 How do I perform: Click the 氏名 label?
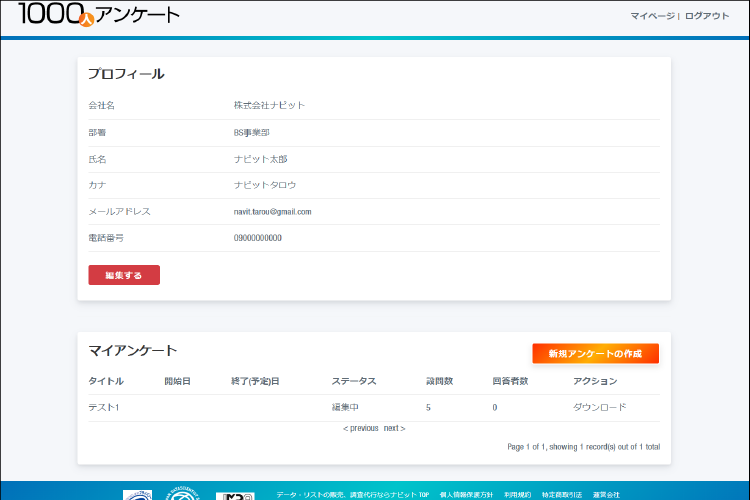97,159
